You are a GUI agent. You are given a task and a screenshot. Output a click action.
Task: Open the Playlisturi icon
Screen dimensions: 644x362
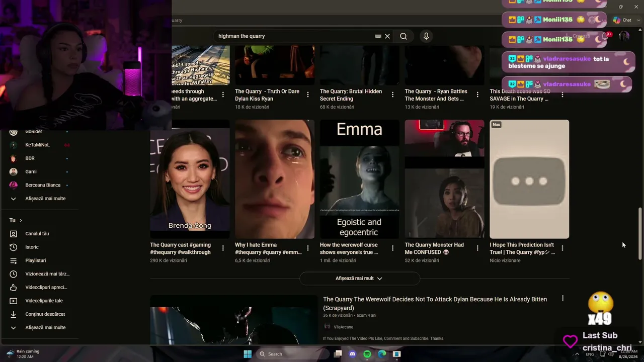pos(14,260)
